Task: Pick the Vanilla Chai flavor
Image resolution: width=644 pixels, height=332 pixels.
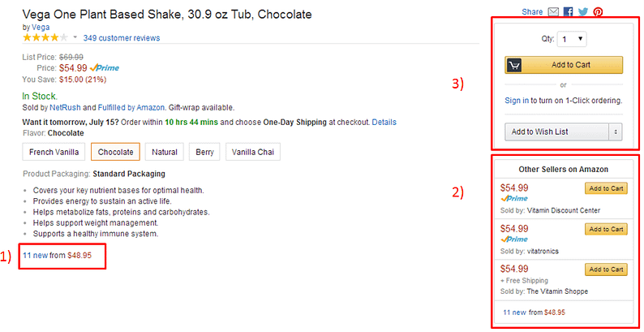Action: coord(253,152)
